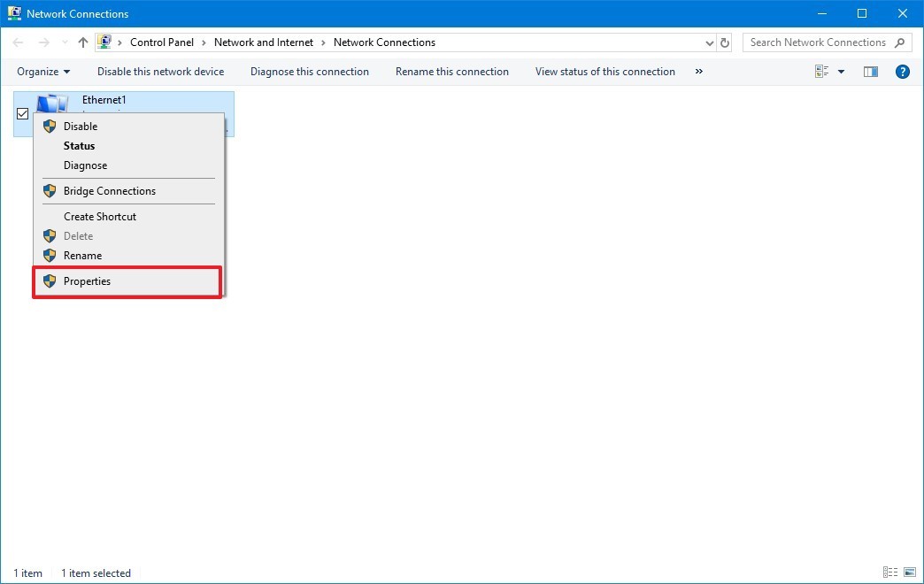
Task: Click Network and Internet breadcrumb link
Action: (x=264, y=42)
